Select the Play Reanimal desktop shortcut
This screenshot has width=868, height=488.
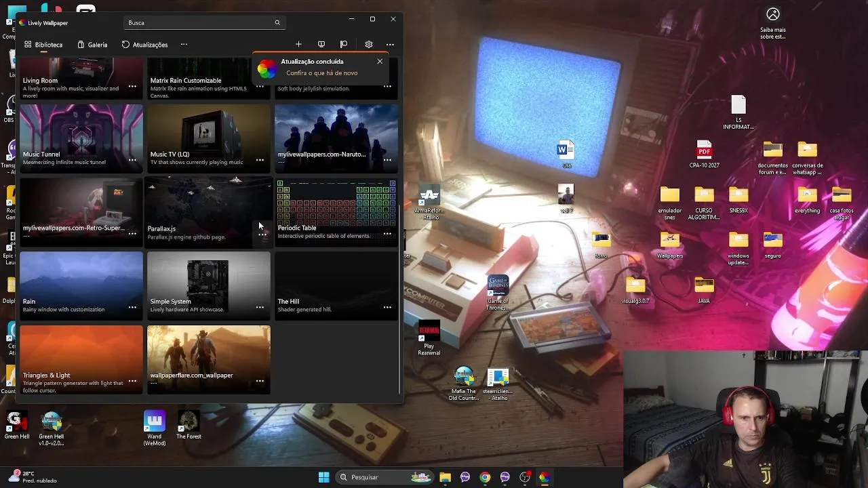(x=429, y=338)
